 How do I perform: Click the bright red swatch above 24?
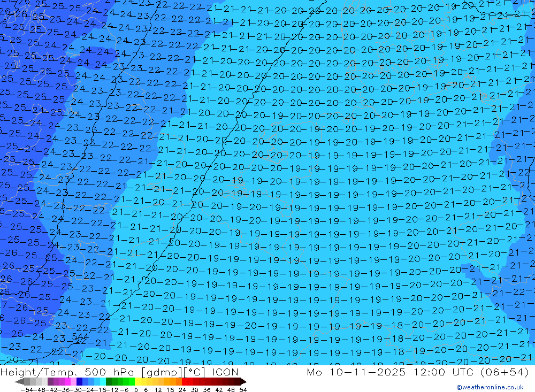(185, 382)
